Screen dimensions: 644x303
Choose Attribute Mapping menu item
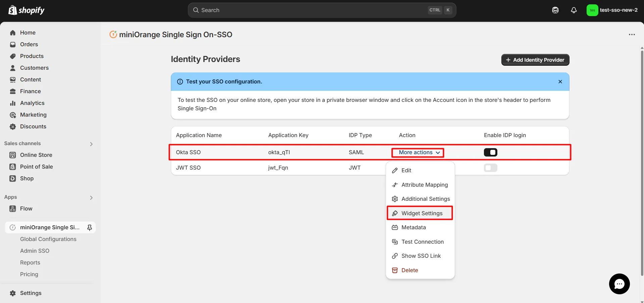tap(420, 185)
